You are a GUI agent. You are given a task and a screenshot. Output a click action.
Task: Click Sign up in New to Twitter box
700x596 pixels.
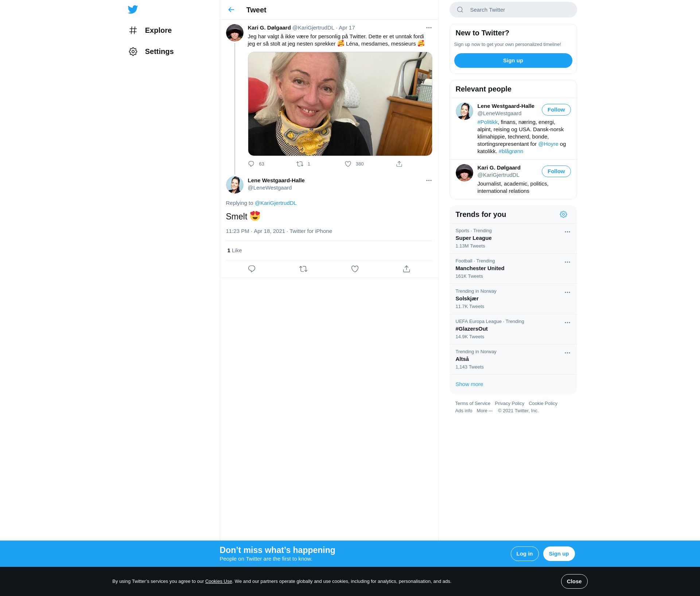point(513,61)
